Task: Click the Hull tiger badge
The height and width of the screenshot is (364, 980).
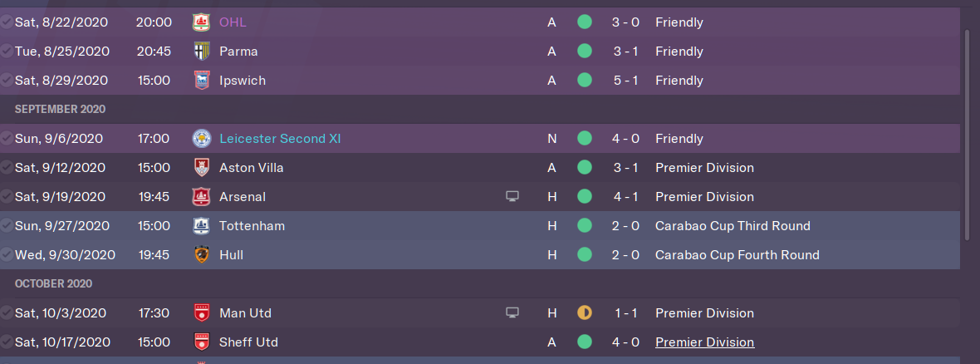Action: click(201, 255)
